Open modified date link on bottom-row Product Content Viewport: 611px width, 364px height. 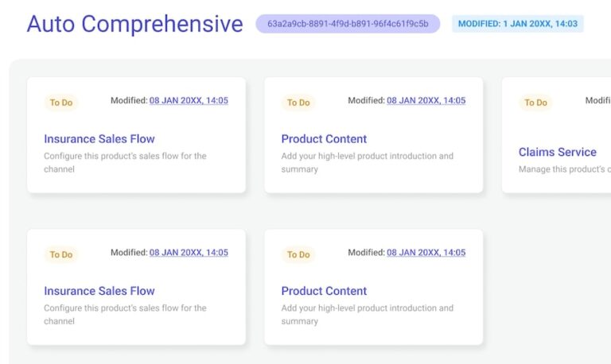pyautogui.click(x=426, y=253)
